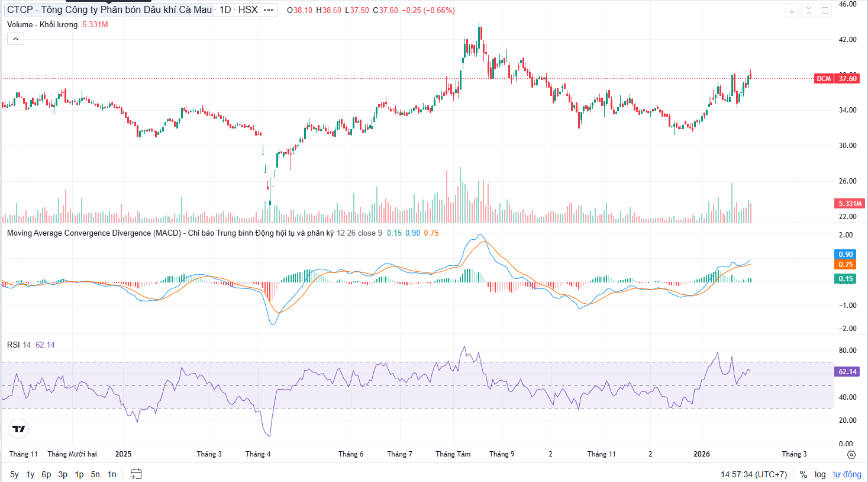Click the 'Tháng 9' time axis label
The image size is (868, 482).
[502, 454]
